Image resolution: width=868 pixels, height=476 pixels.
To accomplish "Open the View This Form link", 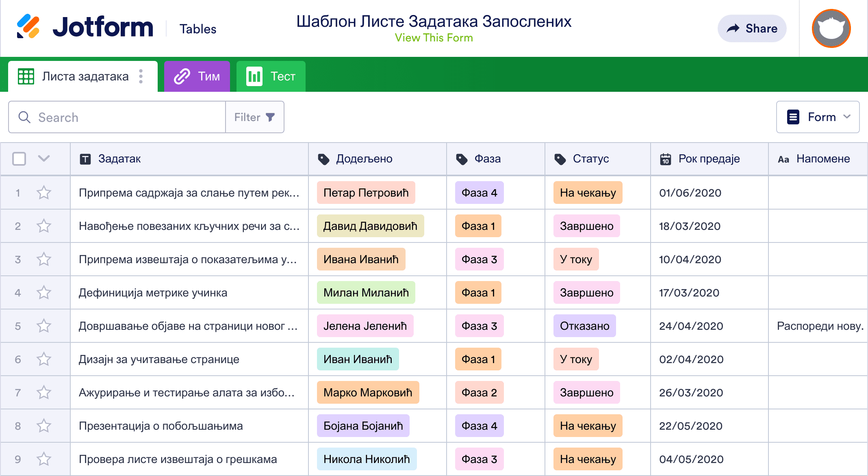I will click(434, 38).
